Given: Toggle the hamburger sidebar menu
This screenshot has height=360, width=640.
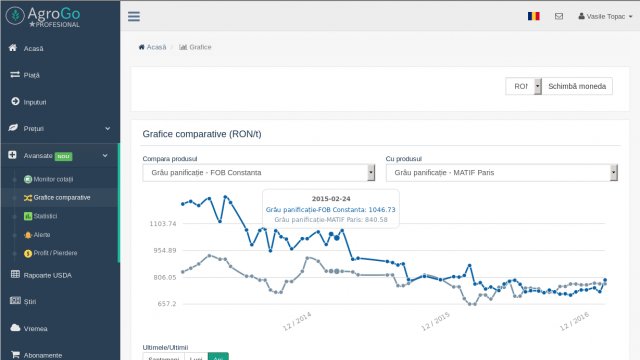Looking at the screenshot, I should coord(133,16).
